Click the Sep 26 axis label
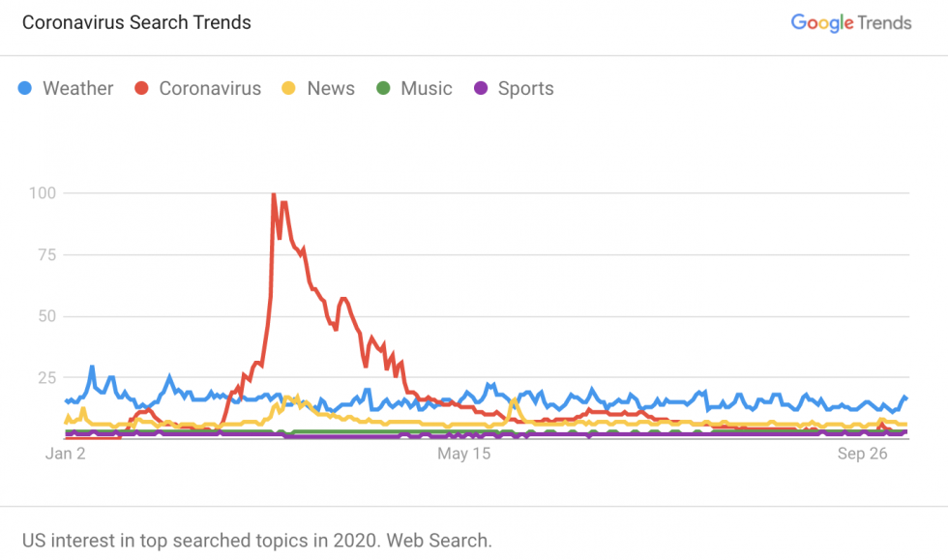The width and height of the screenshot is (948, 560). 861,453
